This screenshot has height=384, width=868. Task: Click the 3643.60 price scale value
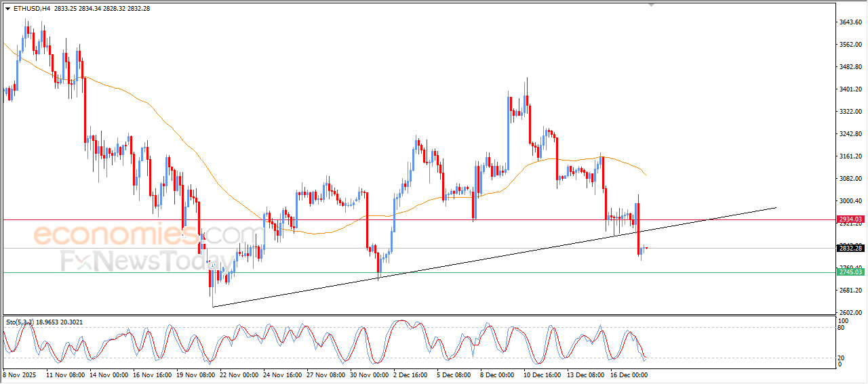pyautogui.click(x=851, y=22)
